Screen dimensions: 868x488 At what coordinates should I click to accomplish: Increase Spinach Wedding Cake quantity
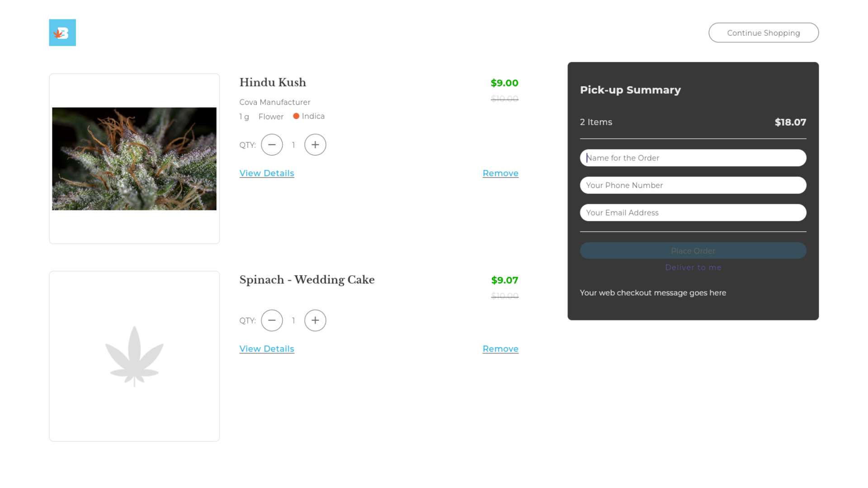pyautogui.click(x=315, y=320)
